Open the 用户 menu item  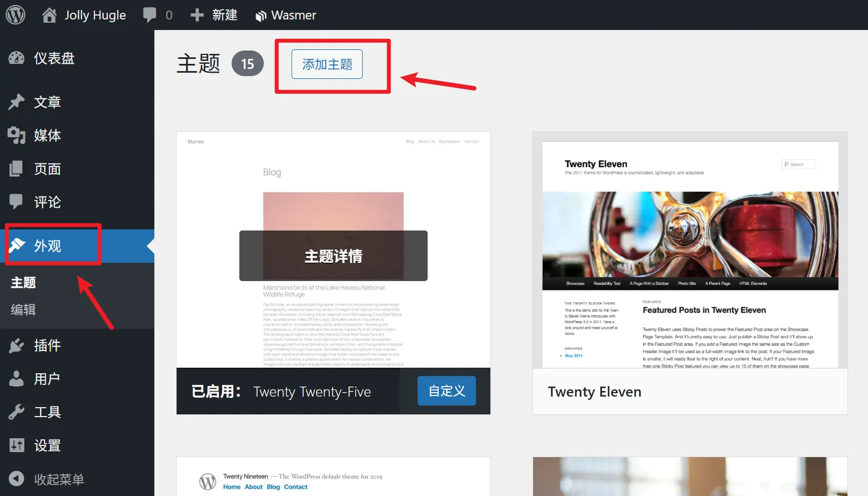[77, 379]
